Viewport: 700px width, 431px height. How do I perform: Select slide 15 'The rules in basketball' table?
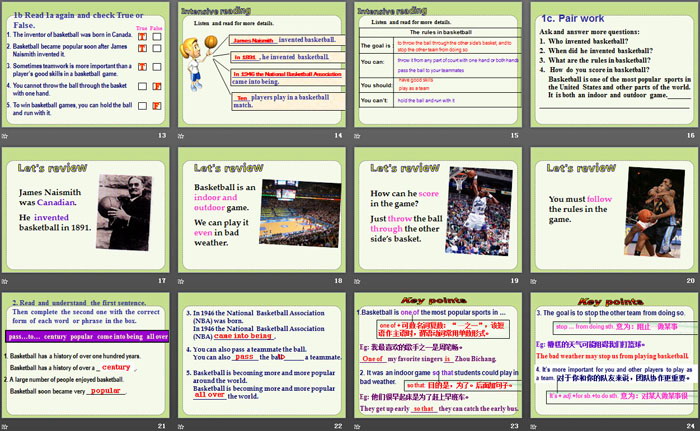coord(438,65)
